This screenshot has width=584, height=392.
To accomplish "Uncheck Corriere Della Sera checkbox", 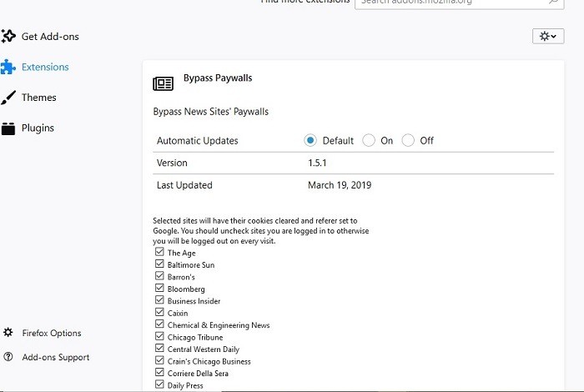I will pos(159,372).
